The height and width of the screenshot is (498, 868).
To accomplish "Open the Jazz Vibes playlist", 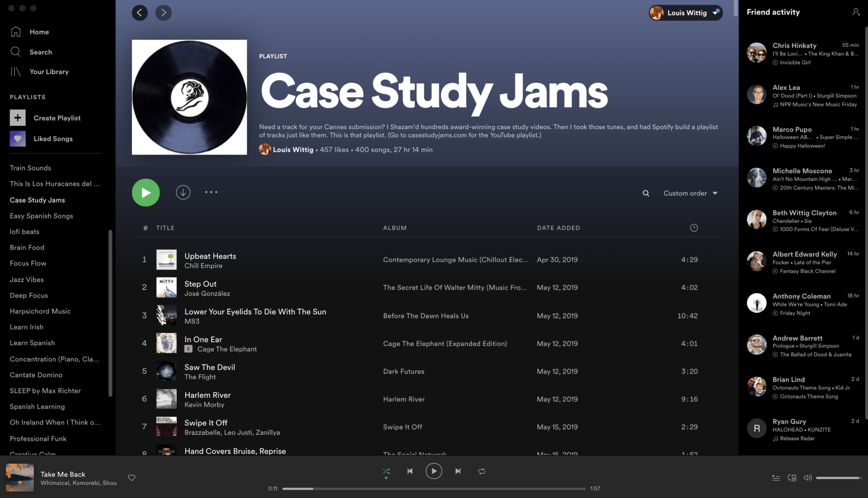I will click(x=27, y=279).
